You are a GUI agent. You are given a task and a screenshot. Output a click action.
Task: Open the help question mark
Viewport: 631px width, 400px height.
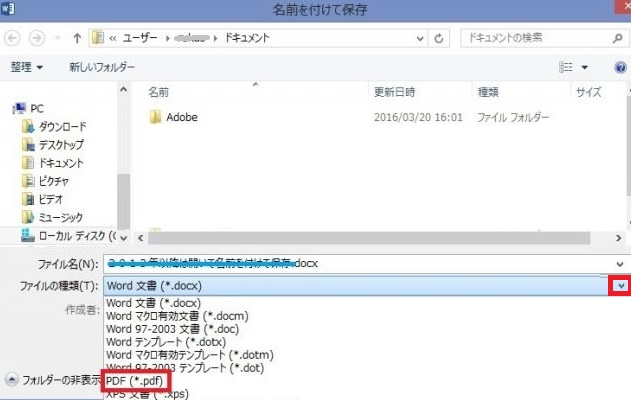point(621,67)
